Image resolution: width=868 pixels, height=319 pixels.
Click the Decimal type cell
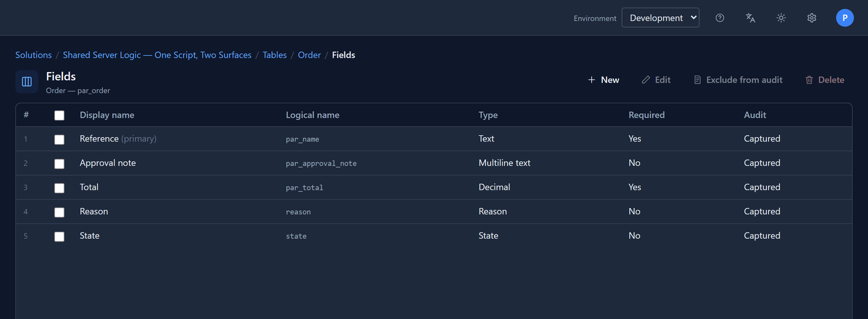pyautogui.click(x=494, y=187)
